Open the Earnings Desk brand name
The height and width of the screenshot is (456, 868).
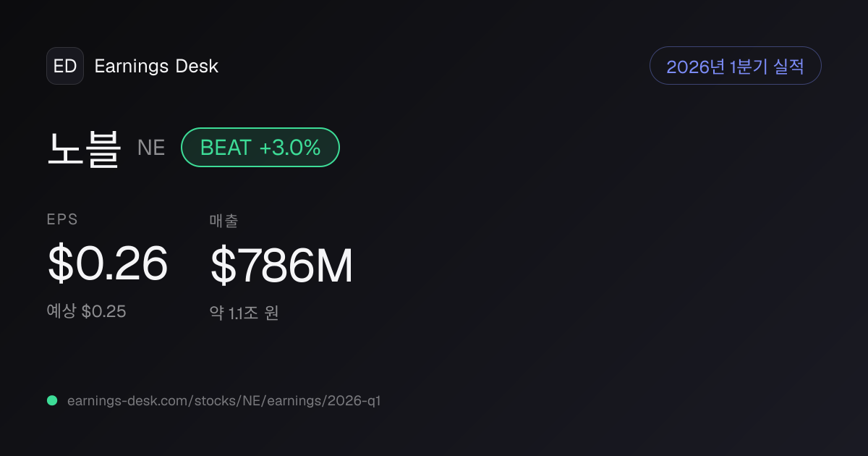[x=156, y=67]
